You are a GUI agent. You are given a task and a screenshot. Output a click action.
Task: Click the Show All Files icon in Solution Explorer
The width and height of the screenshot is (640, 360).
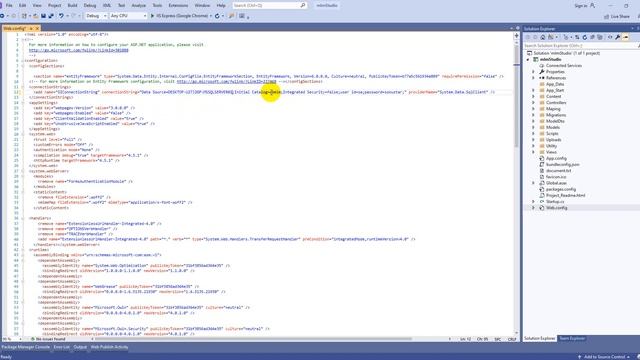600,37
